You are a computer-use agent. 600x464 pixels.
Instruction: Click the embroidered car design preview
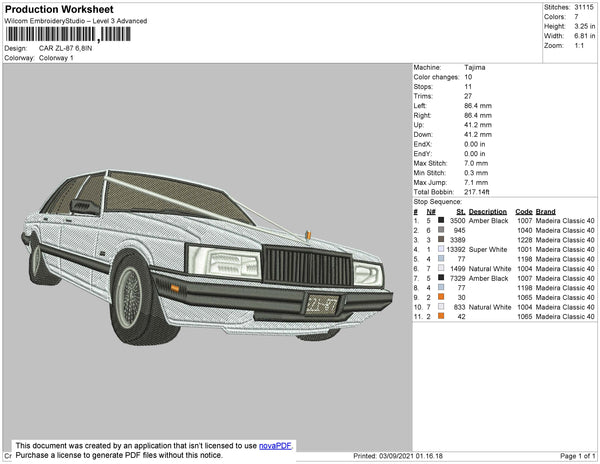coord(207,257)
